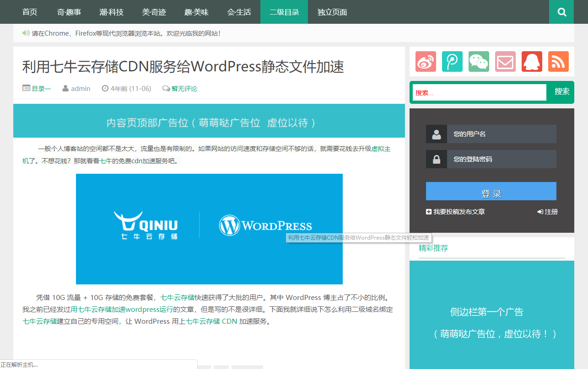The width and height of the screenshot is (588, 369).
Task: Click the teal Tencent Weibo icon
Action: [x=452, y=61]
